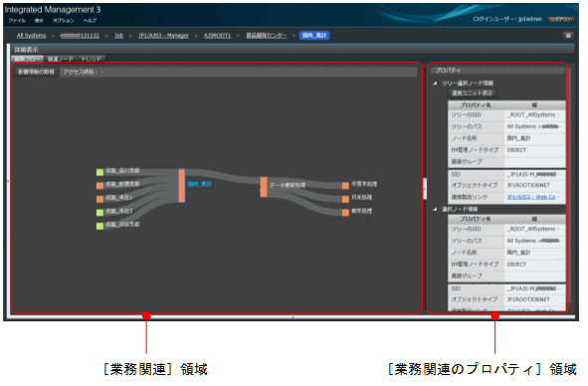588x386 pixels.
Task: Switch to the 関連ノード tab
Action: pyautogui.click(x=61, y=60)
